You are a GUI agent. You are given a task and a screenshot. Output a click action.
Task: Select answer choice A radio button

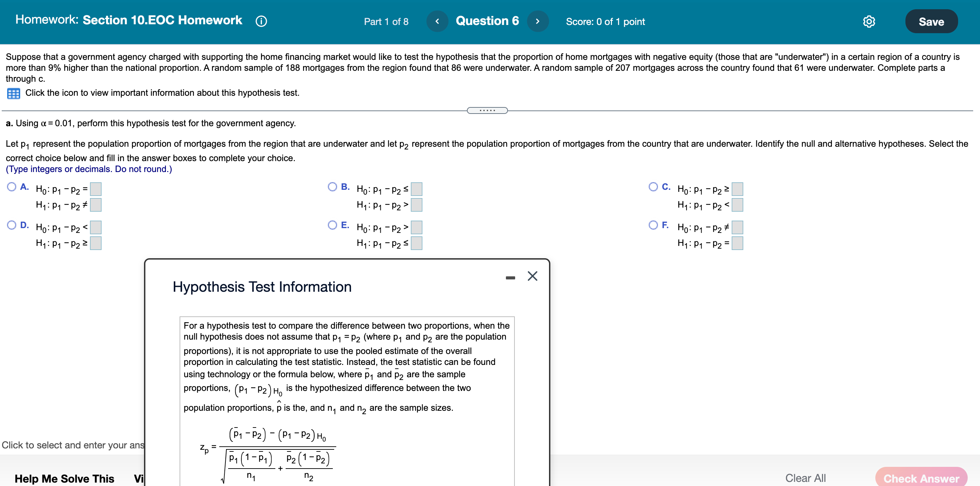11,186
